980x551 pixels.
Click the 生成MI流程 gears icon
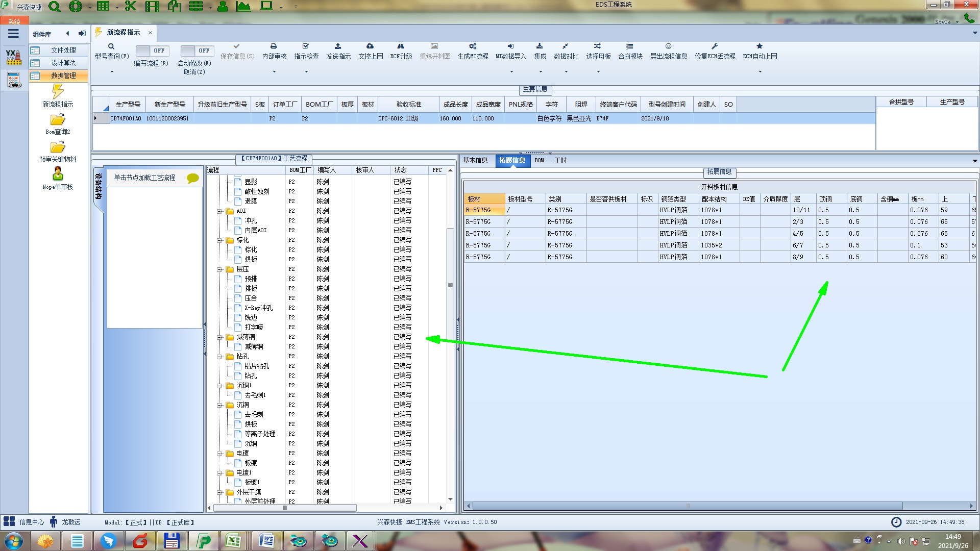[x=473, y=46]
